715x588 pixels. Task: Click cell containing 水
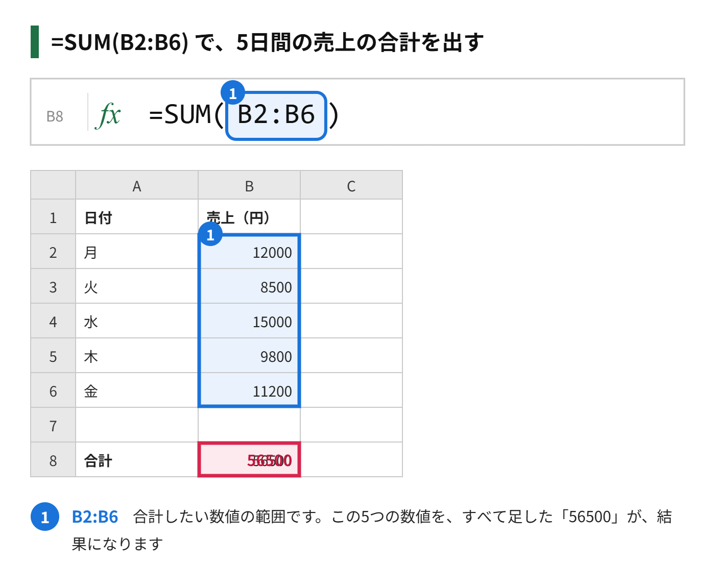tap(137, 321)
